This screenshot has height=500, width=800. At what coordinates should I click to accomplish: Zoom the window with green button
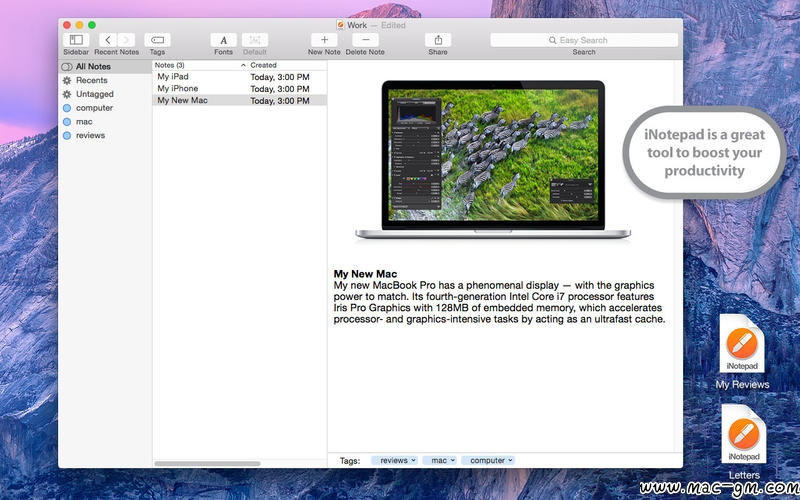coord(92,25)
